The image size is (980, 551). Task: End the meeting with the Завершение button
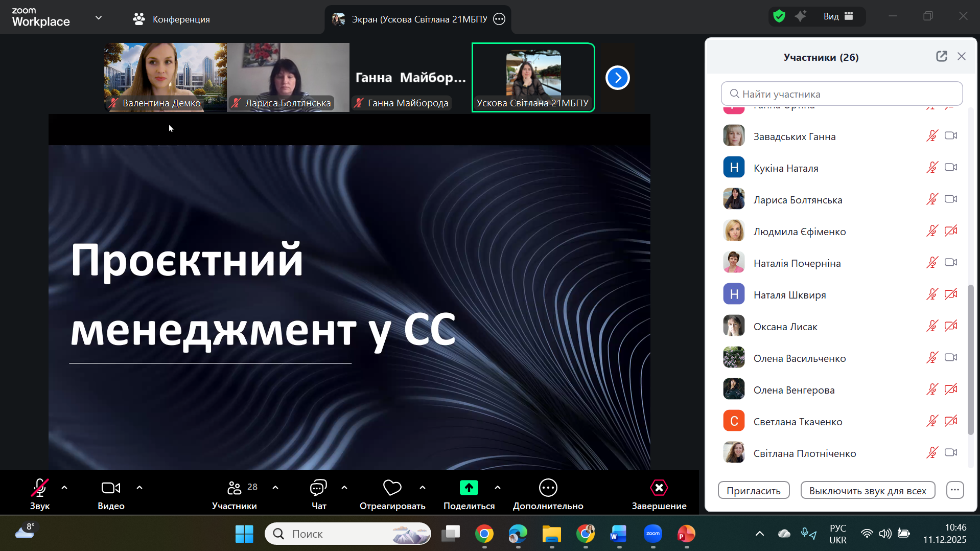(x=659, y=494)
